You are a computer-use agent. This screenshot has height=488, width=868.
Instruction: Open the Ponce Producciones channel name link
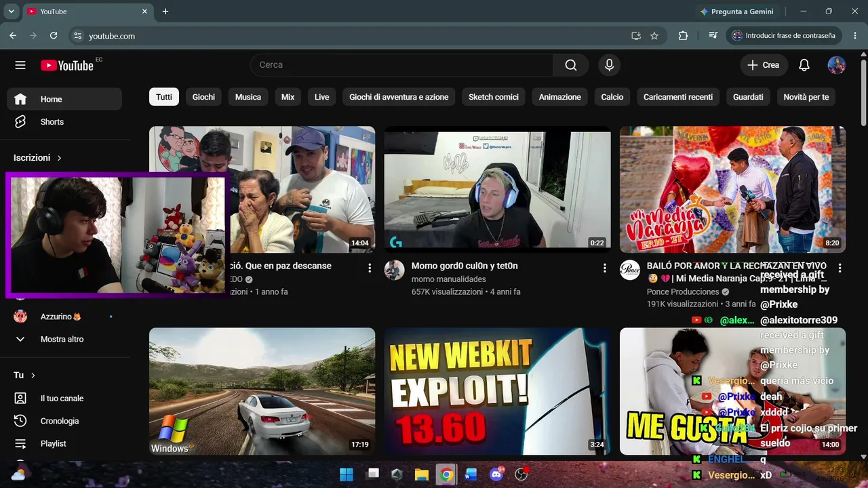click(x=683, y=292)
